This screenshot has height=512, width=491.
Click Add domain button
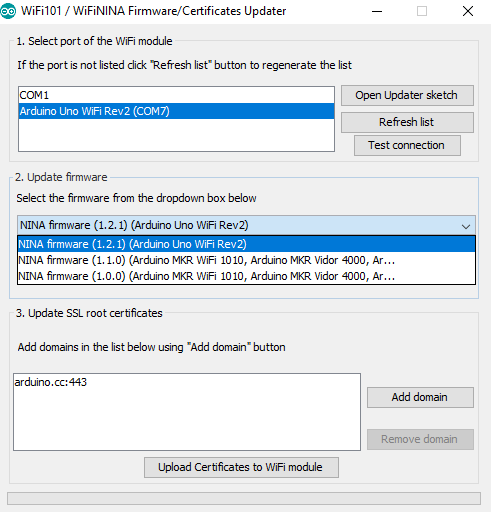tap(420, 397)
